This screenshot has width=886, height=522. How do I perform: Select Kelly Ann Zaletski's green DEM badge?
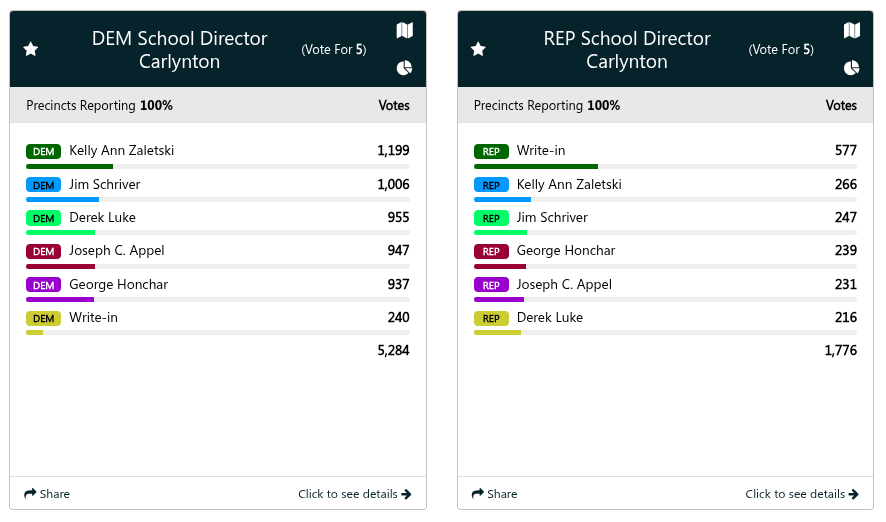[x=44, y=152]
